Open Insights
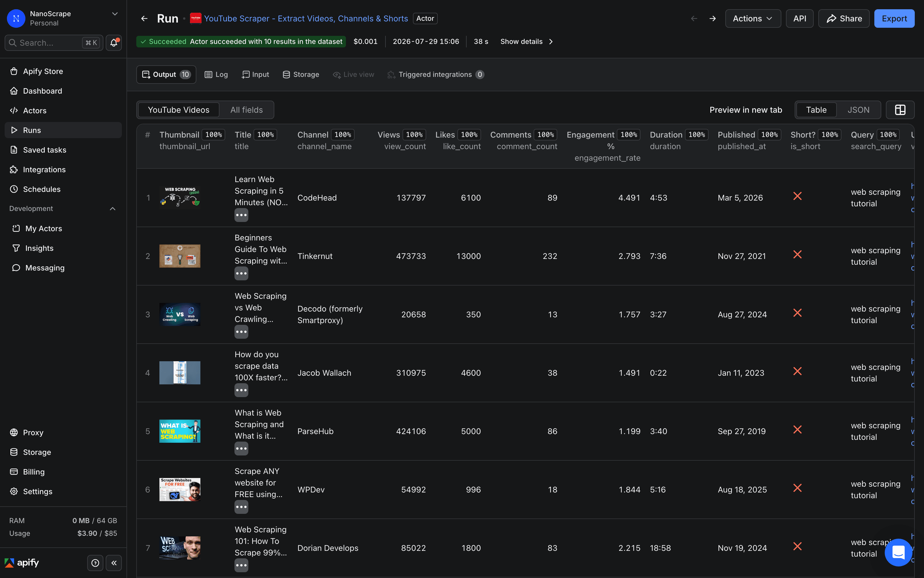 coord(63,248)
